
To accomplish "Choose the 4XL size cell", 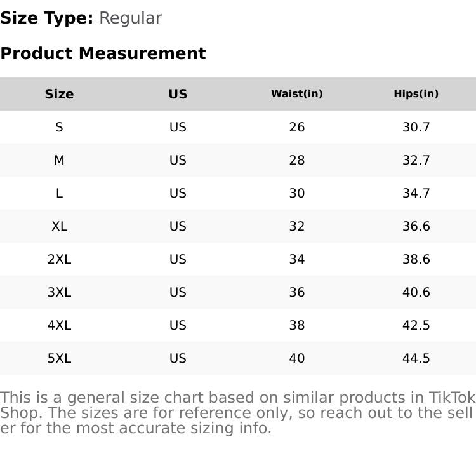I will pos(59,325).
